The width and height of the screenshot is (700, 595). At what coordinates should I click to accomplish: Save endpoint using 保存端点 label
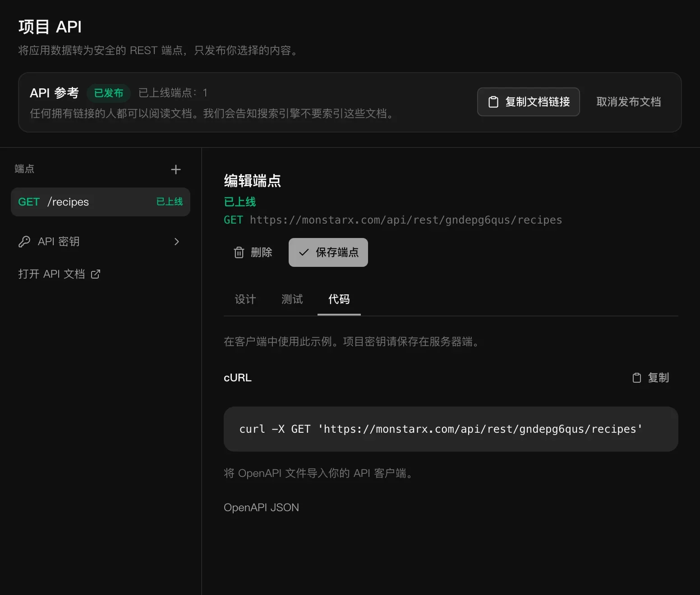337,252
